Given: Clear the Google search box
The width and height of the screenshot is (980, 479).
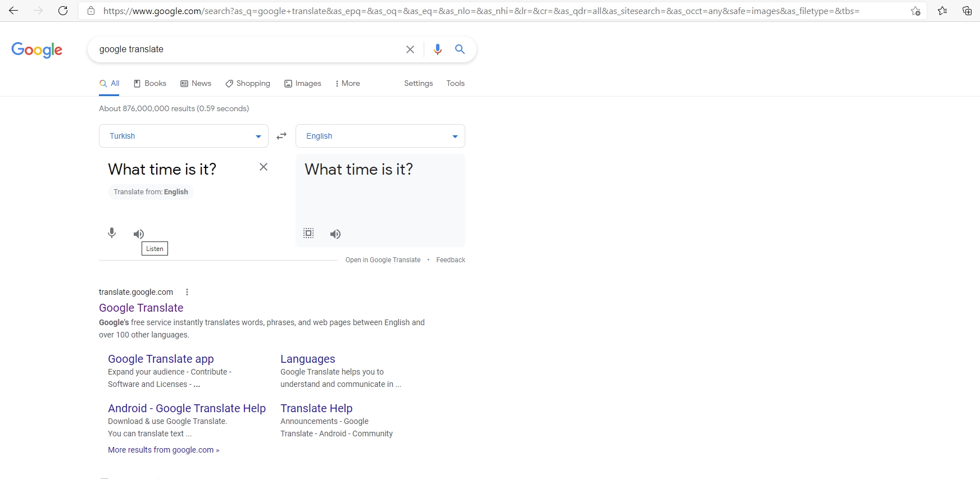Looking at the screenshot, I should [x=410, y=49].
